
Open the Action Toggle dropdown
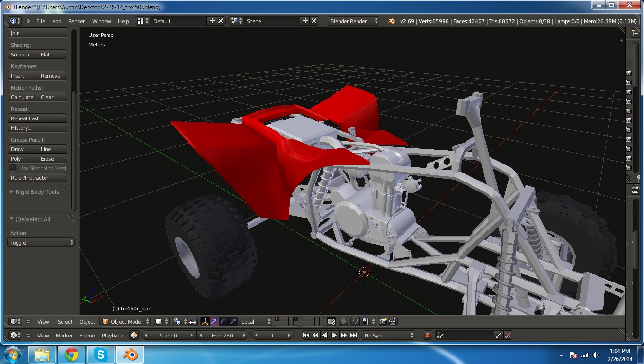click(x=41, y=243)
